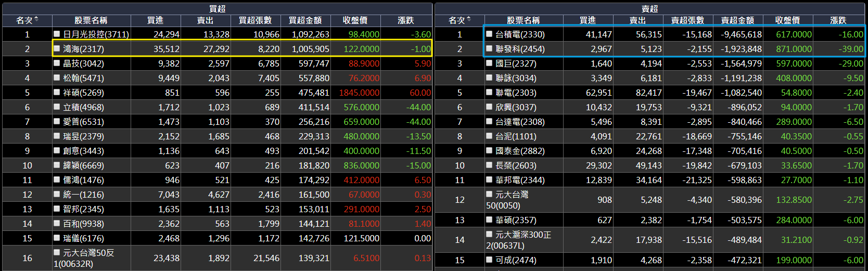
Task: Open stock 愛普(6531)
Action: click(x=83, y=122)
